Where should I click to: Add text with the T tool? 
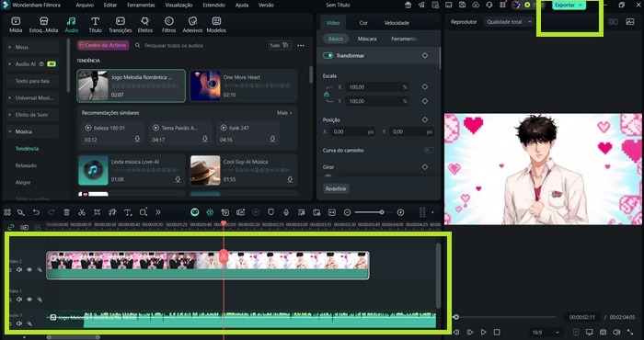click(128, 212)
